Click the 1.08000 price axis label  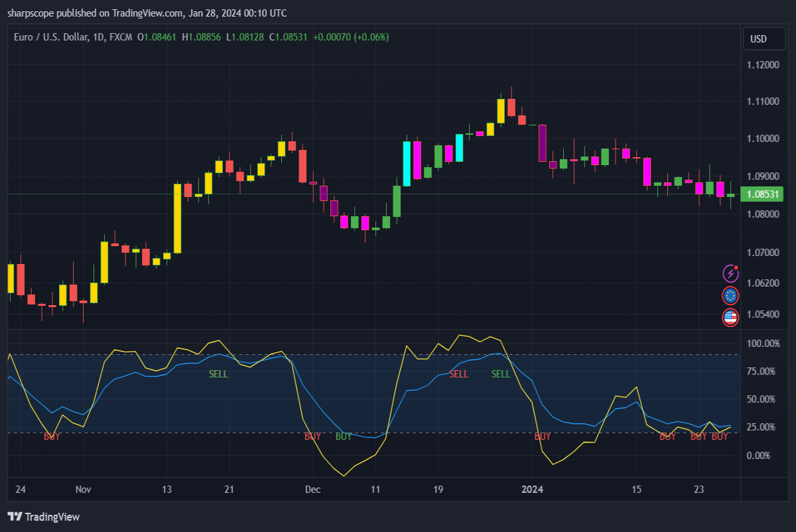click(763, 214)
